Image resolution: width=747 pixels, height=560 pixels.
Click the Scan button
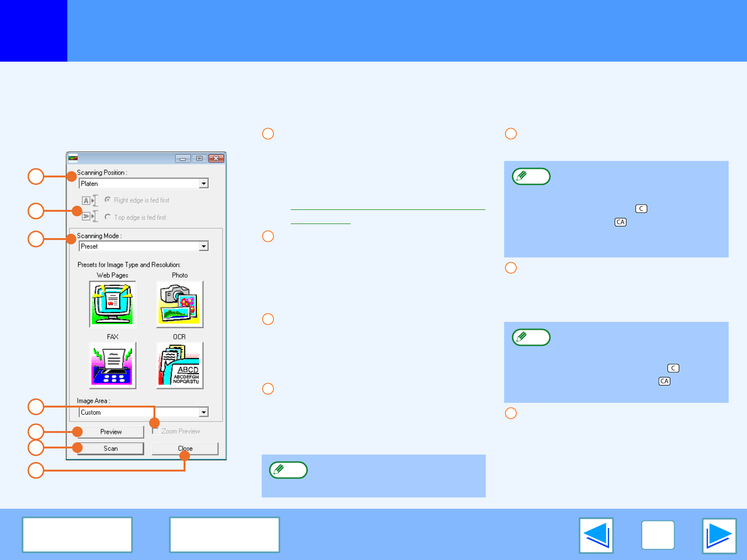[111, 448]
